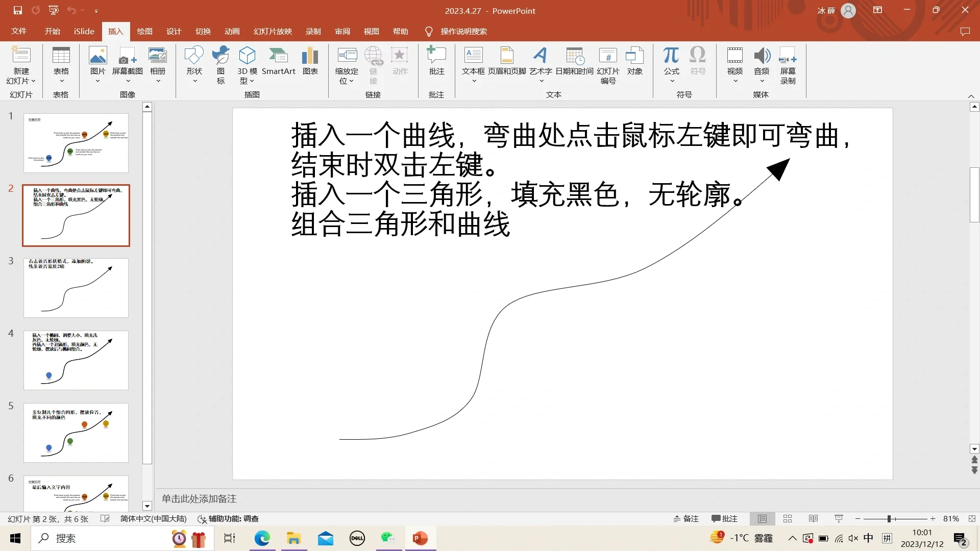Expand the 符号 symbol dropdown

tap(698, 64)
